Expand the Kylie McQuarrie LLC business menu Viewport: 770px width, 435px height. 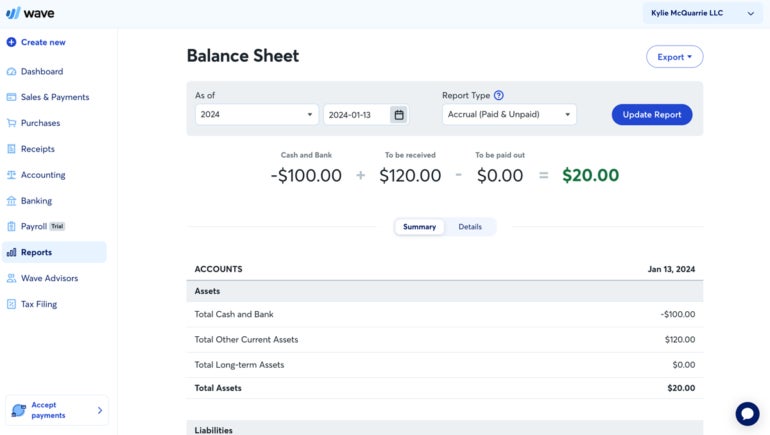(x=699, y=14)
